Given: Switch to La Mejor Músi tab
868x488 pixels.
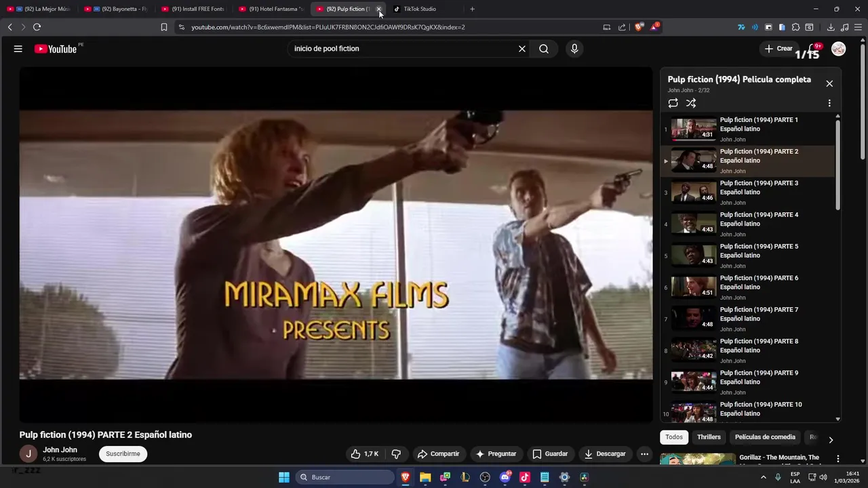Looking at the screenshot, I should click(x=41, y=9).
